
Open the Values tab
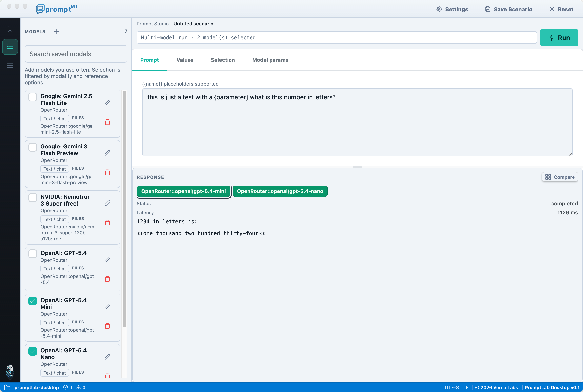click(x=185, y=60)
